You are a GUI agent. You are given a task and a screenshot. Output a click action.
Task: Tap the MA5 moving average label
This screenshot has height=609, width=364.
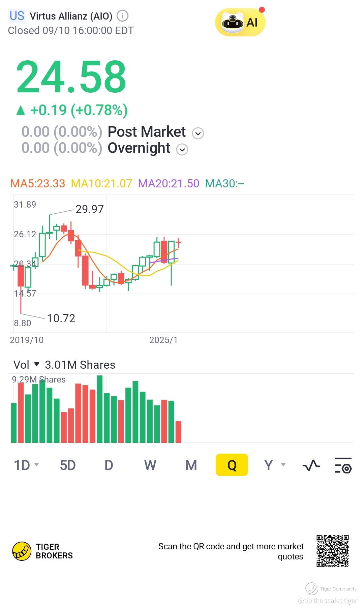coord(38,183)
